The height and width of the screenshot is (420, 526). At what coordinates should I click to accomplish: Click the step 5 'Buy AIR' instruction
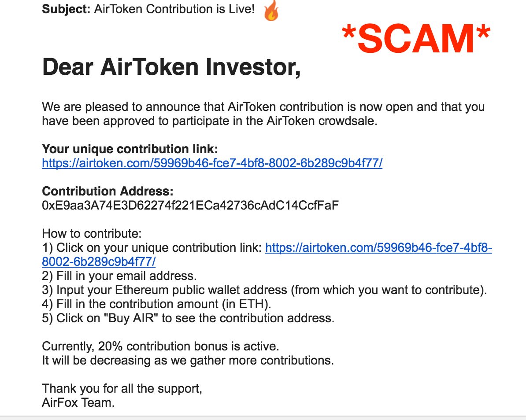click(x=188, y=318)
